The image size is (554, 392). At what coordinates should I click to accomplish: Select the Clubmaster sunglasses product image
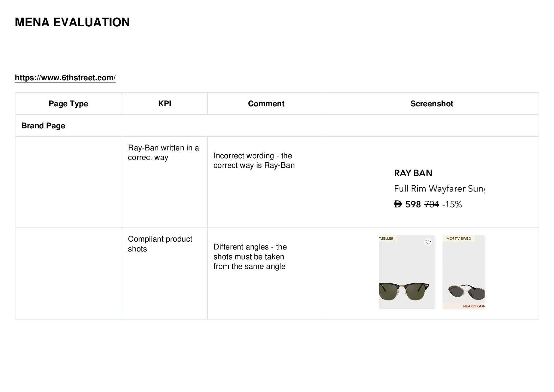[407, 272]
